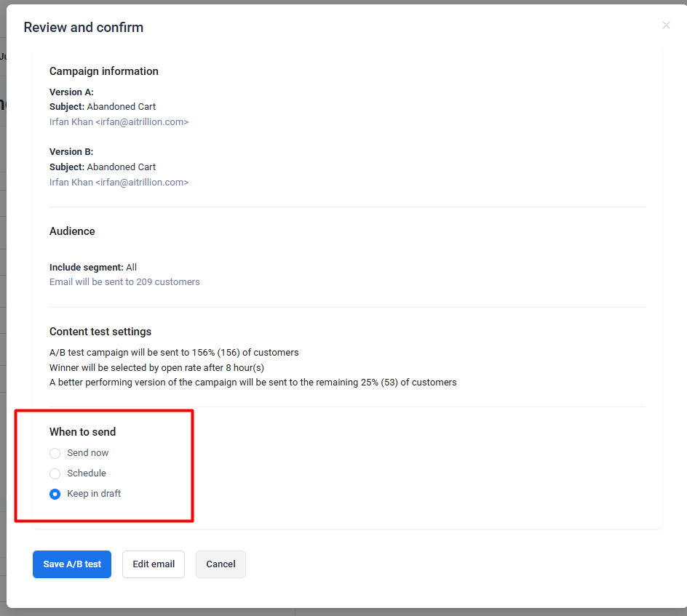The height and width of the screenshot is (616, 687).
Task: Click the When to send heading
Action: 82,432
